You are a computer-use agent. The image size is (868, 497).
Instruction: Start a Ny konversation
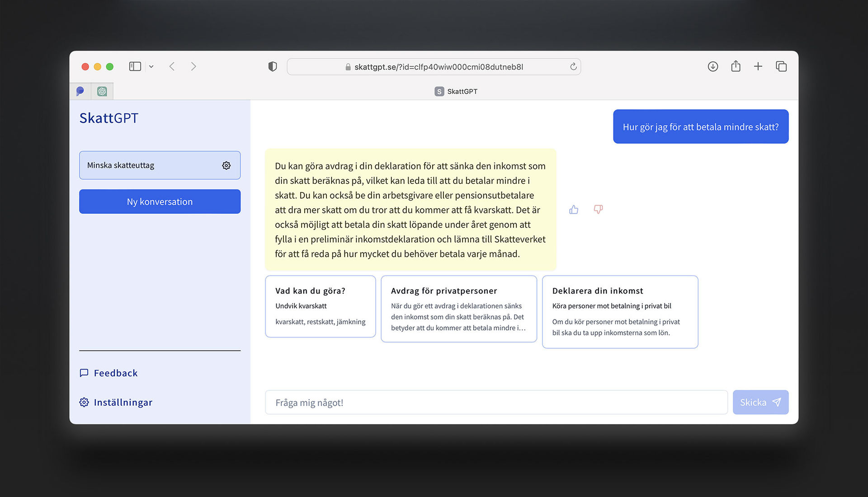160,202
